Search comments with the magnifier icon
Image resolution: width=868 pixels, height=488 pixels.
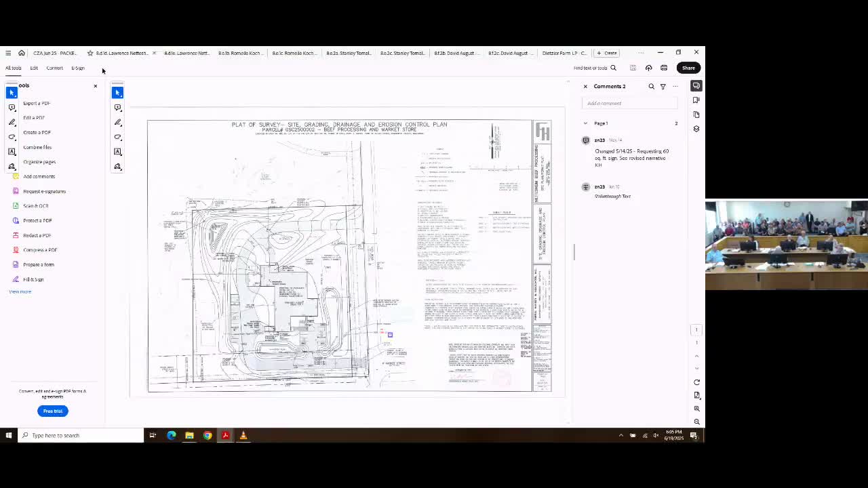pos(652,87)
